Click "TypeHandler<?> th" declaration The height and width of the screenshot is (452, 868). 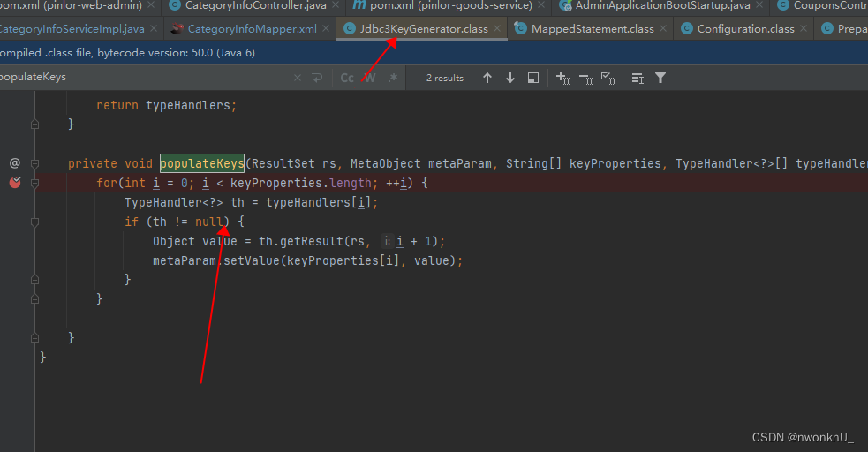click(185, 202)
